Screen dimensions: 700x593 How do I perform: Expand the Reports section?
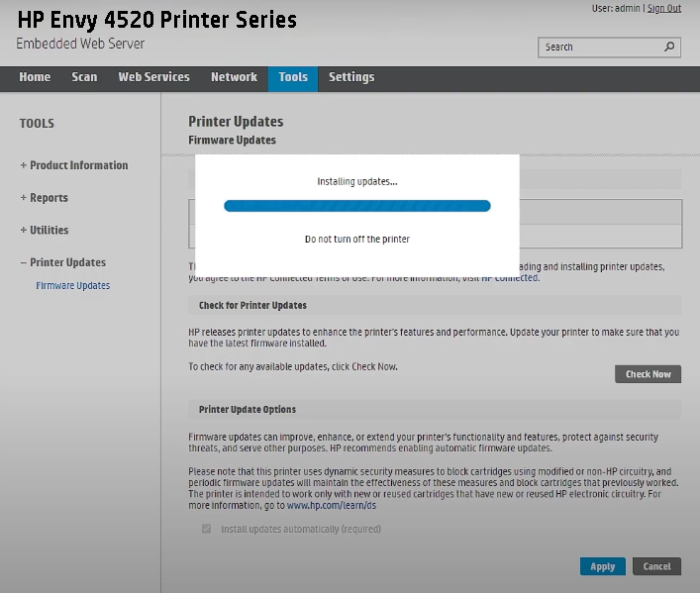[x=45, y=198]
